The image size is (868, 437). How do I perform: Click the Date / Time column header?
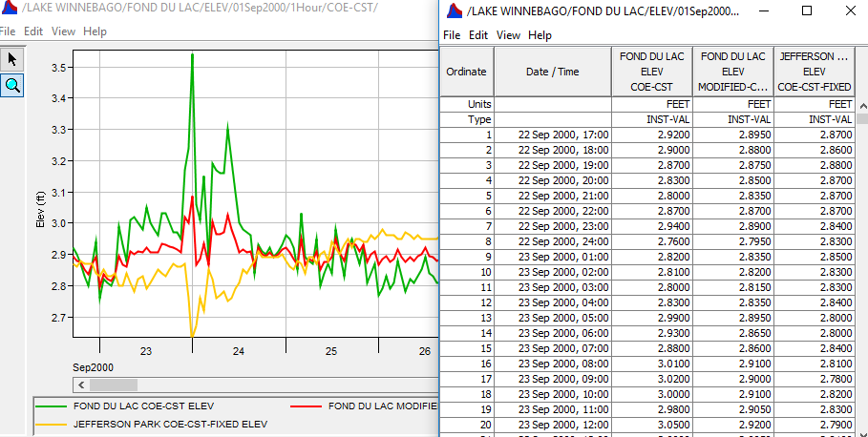click(x=552, y=72)
